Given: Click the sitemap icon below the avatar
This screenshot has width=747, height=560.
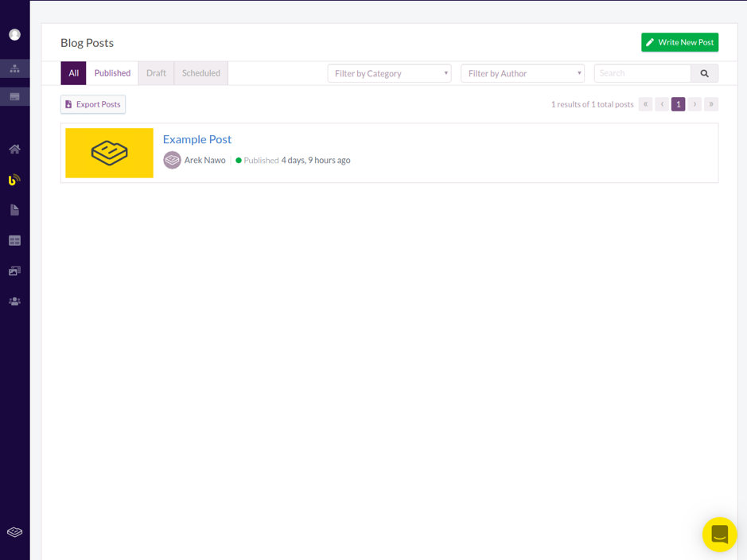Looking at the screenshot, I should pyautogui.click(x=14, y=68).
